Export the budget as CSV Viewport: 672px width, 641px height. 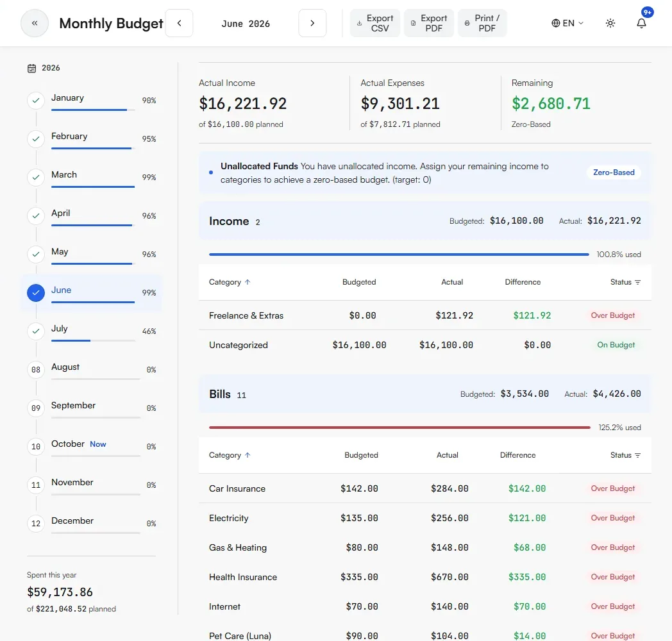[375, 23]
